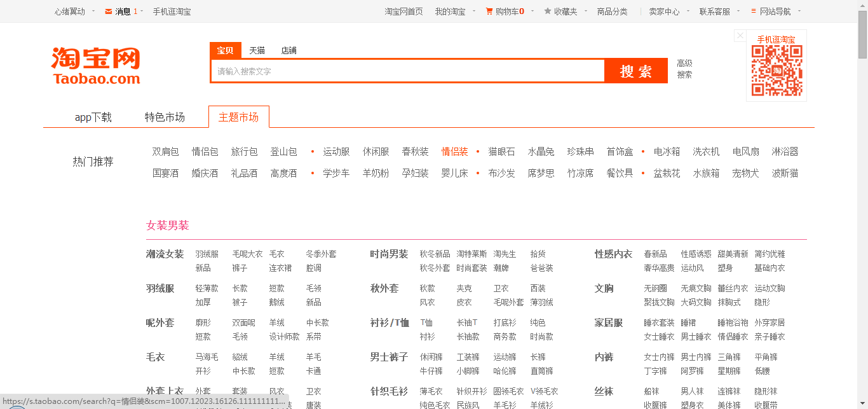Open the 商品分类 link
Screen dimensions: 868x409
click(612, 11)
